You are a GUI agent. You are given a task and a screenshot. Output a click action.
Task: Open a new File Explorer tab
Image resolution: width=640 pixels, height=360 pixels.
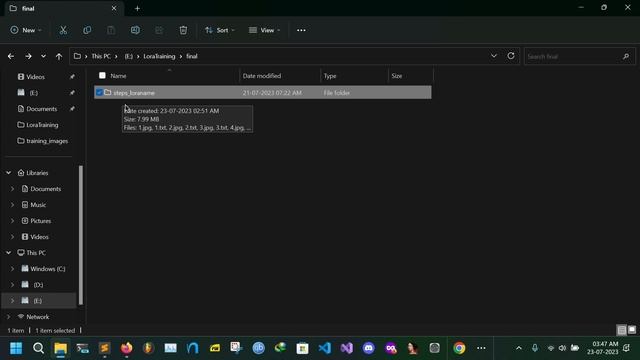tap(137, 8)
